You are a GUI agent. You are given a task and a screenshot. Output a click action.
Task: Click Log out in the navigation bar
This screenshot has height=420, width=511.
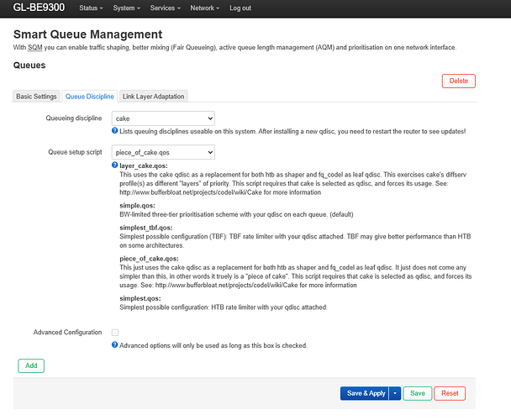pyautogui.click(x=240, y=8)
